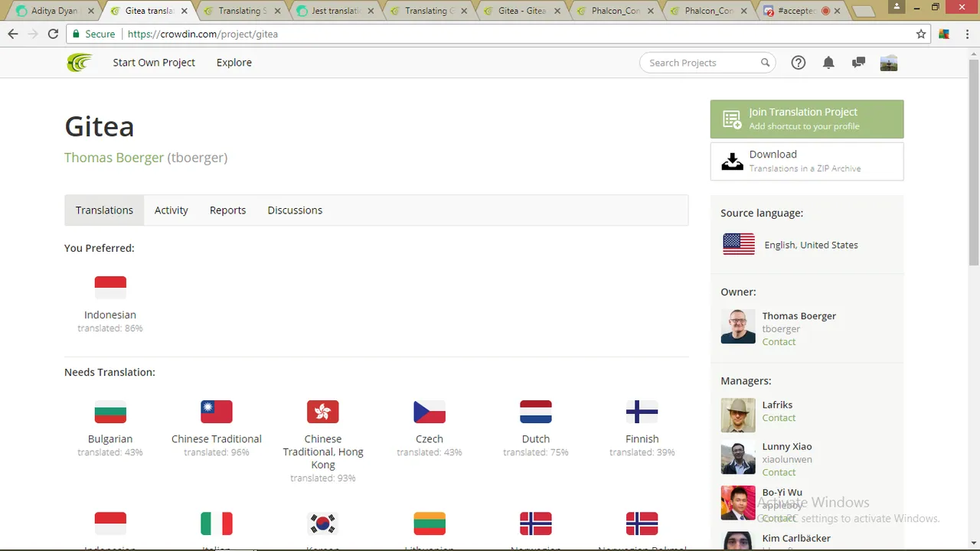
Task: Click the browser extension icon beside the star
Action: 944,34
